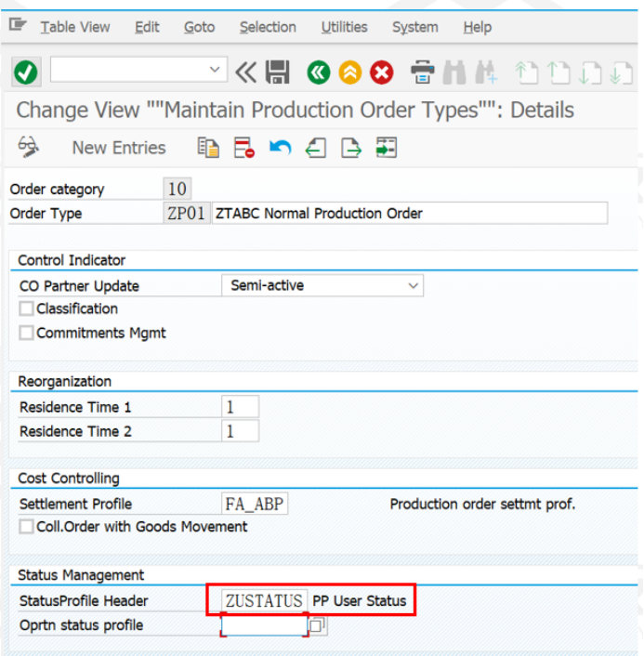This screenshot has height=656, width=644.
Task: Click the First Page icon
Action: point(527,72)
